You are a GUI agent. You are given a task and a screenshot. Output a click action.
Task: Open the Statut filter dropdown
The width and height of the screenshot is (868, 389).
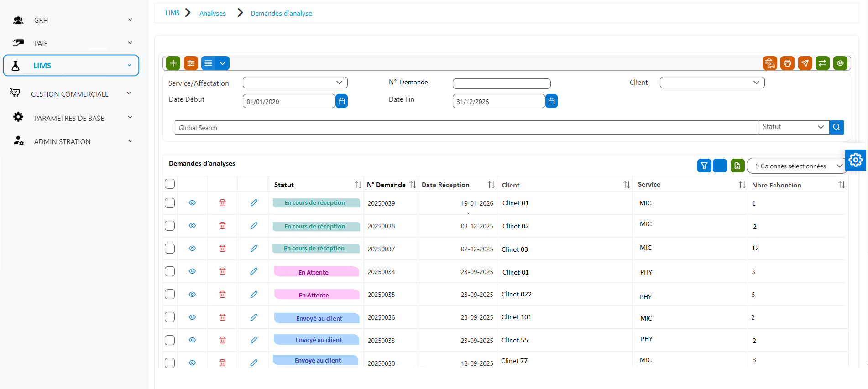click(x=794, y=127)
